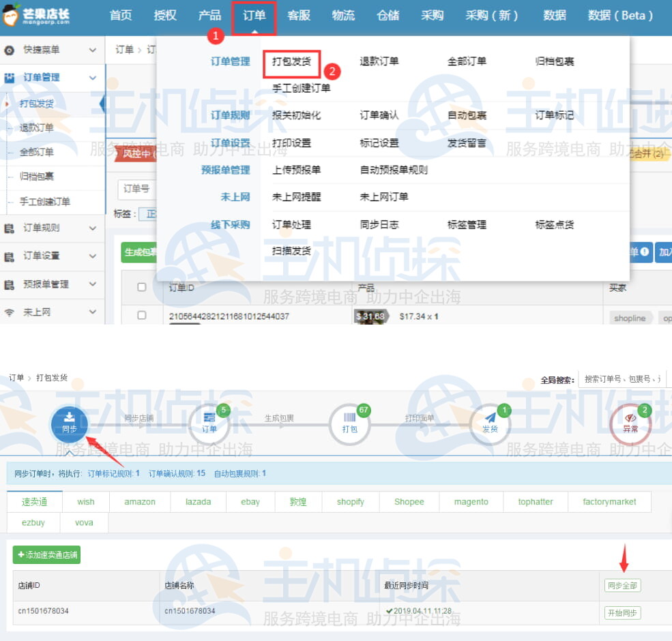Click the blue 同步 sync step icon

69,423
